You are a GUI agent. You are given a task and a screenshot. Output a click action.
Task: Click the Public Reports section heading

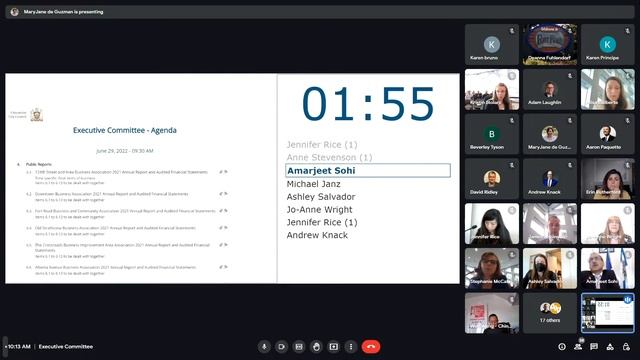pos(39,164)
